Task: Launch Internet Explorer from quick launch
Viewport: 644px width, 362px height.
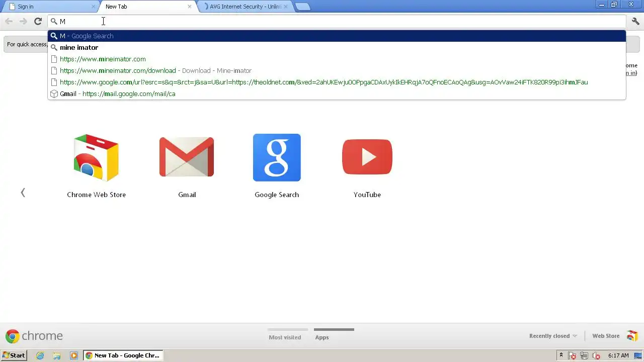Action: coord(40,355)
